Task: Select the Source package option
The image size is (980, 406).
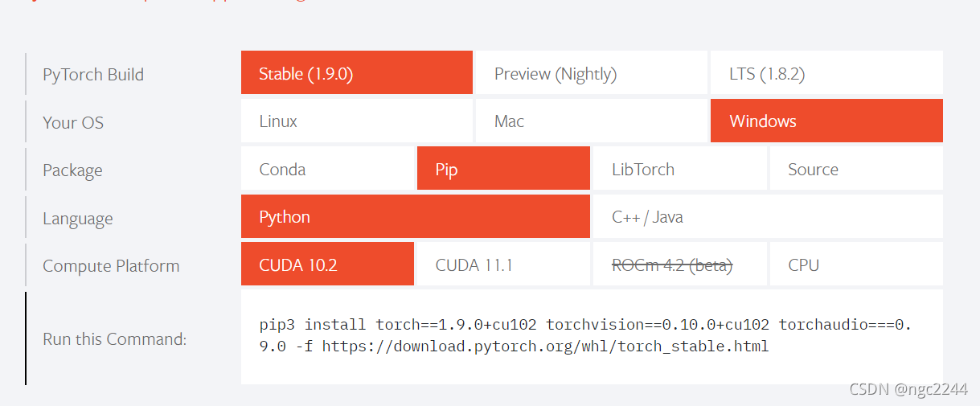Action: click(856, 169)
